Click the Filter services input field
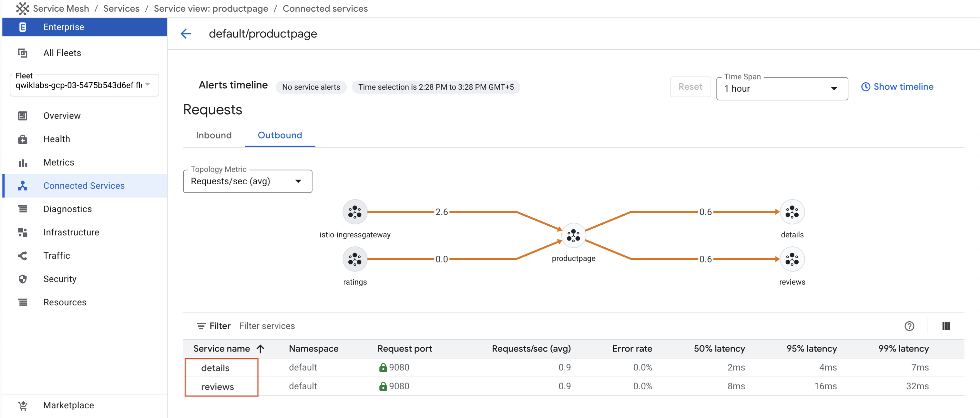980x418 pixels. [267, 326]
